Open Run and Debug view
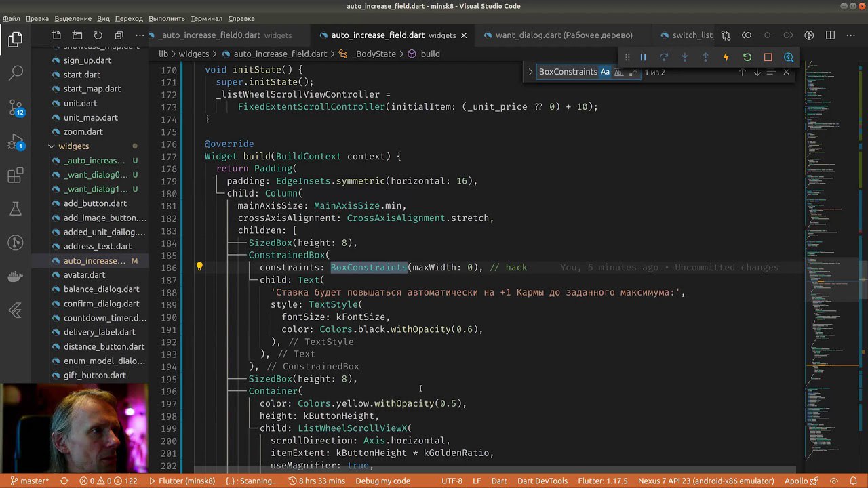Viewport: 868px width, 488px height. (x=16, y=142)
